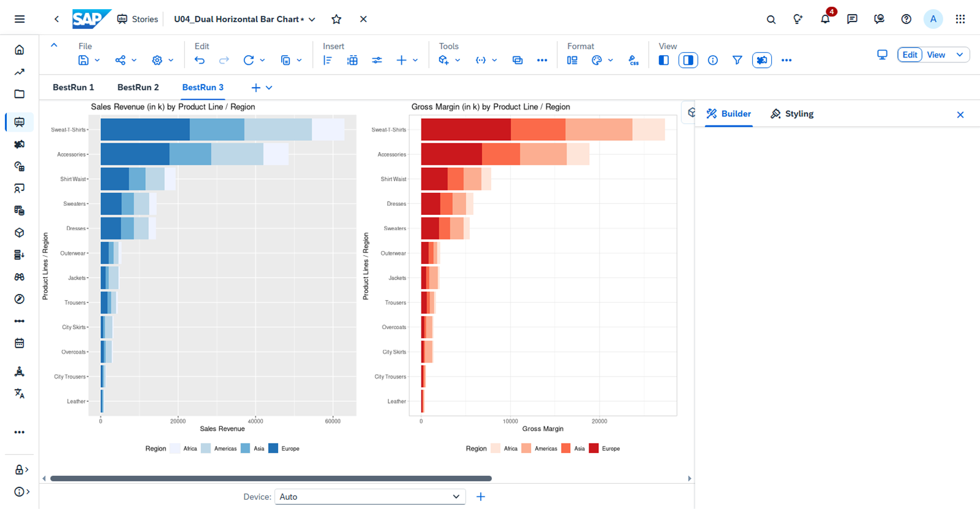Switch to the BestRun 1 page tab
This screenshot has height=515, width=980.
(x=73, y=88)
